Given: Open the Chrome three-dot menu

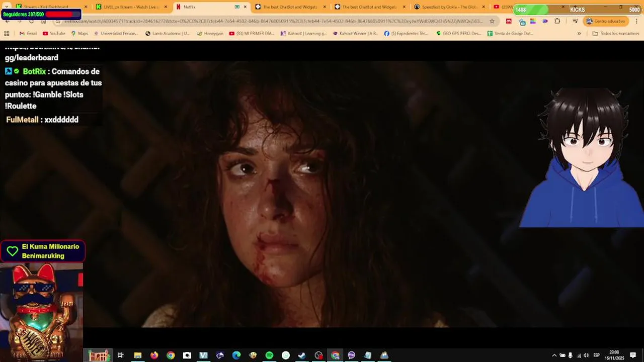Looking at the screenshot, I should point(635,21).
